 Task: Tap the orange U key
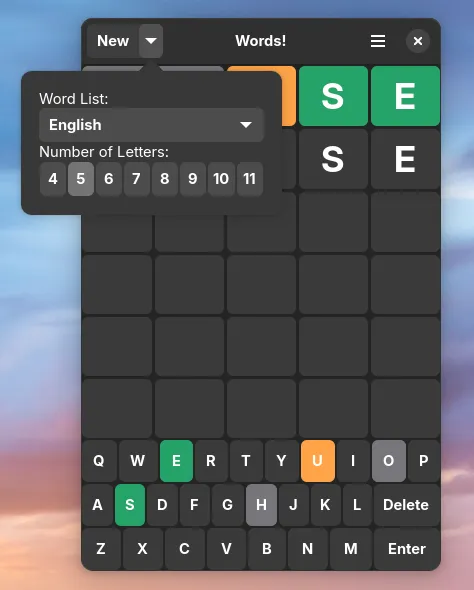tap(318, 461)
